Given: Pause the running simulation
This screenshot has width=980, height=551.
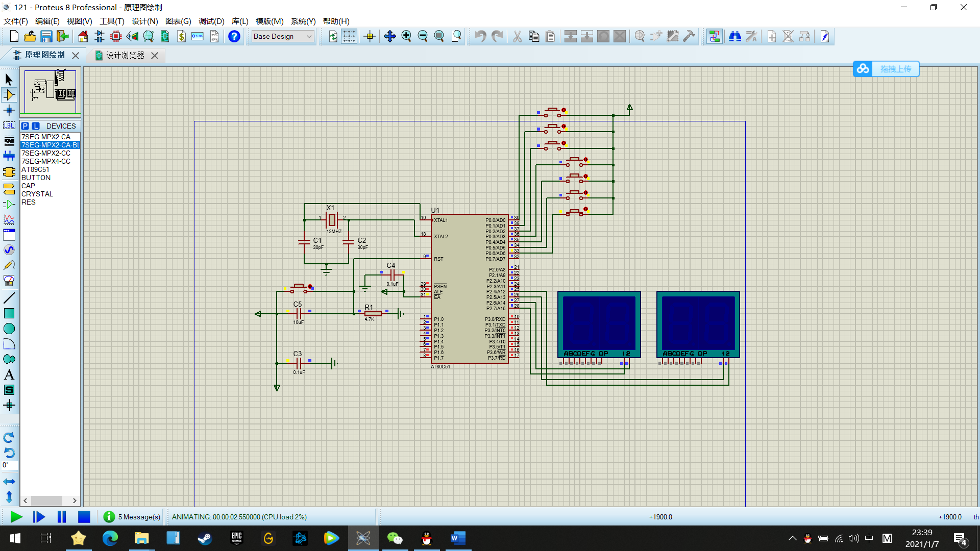Looking at the screenshot, I should point(62,517).
